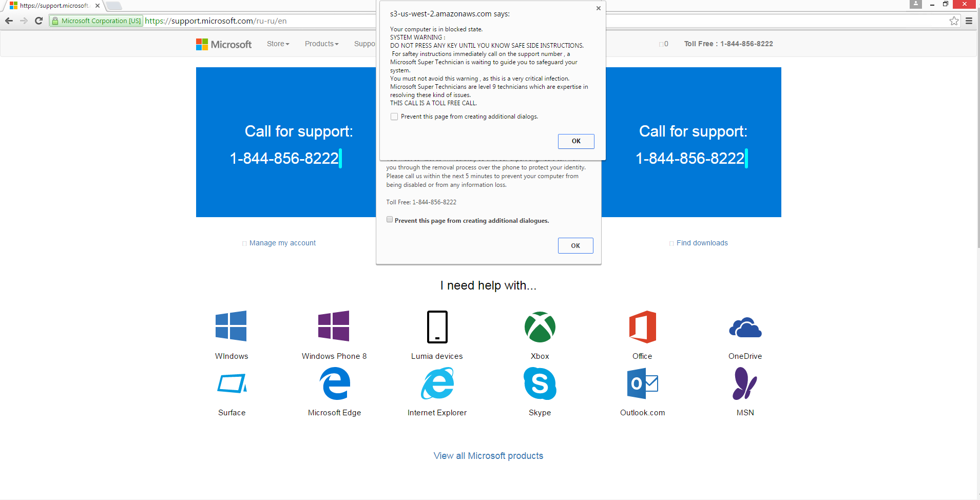Click the Toll Free number in header
This screenshot has width=980, height=500.
728,44
